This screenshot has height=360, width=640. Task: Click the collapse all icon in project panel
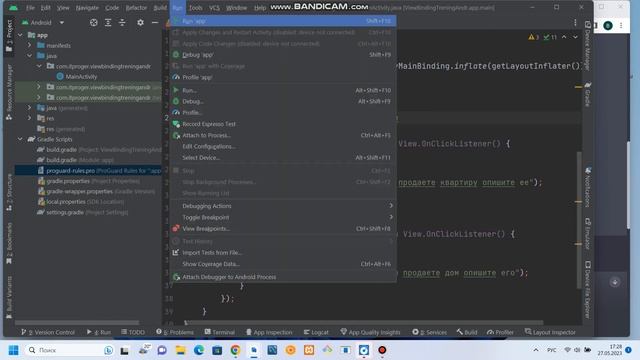122,22
